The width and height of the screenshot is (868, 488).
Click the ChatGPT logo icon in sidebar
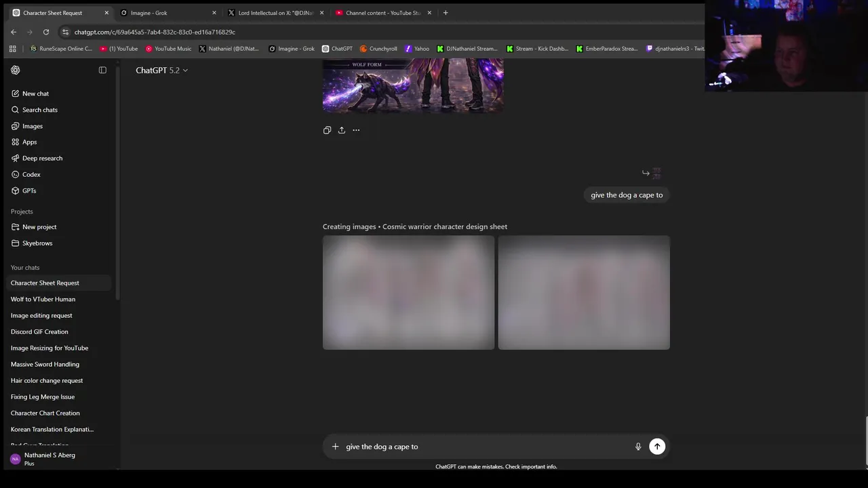coord(16,70)
